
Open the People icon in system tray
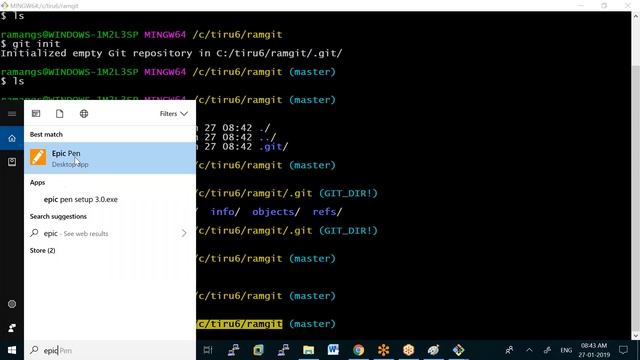(x=509, y=350)
